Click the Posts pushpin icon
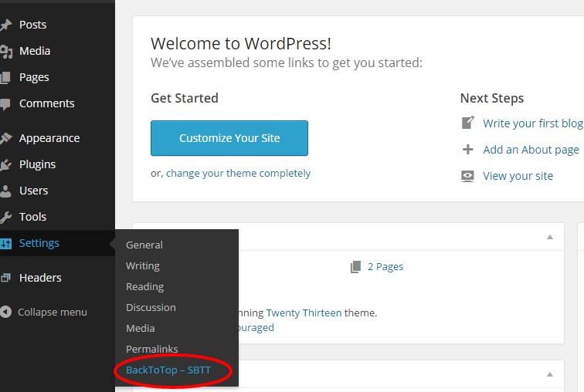Image resolution: width=584 pixels, height=392 pixels. (5, 25)
